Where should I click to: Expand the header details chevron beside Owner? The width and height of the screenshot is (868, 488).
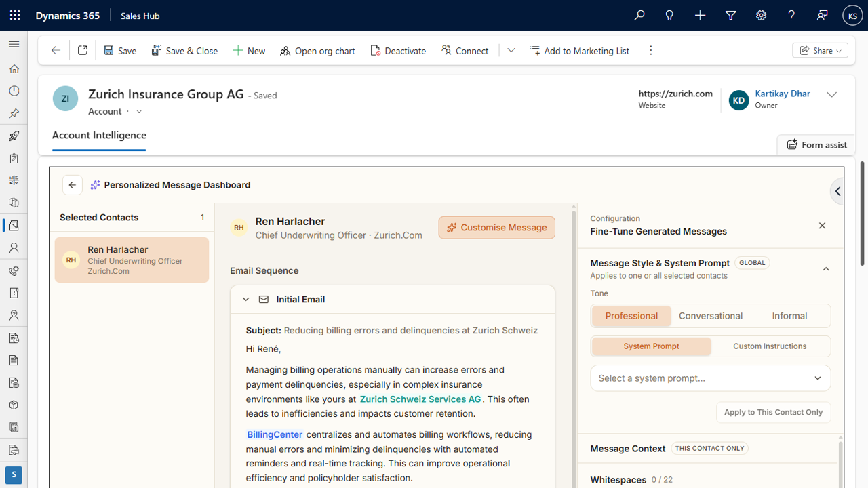pyautogui.click(x=831, y=95)
